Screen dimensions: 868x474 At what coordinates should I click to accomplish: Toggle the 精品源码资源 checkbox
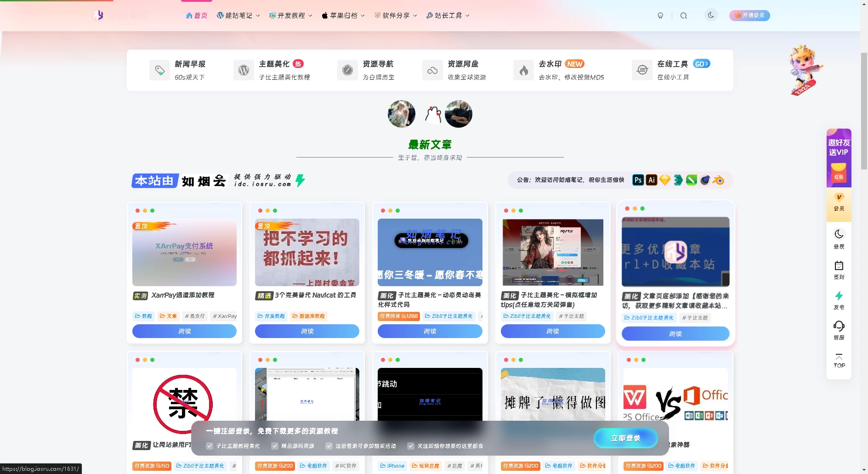tap(275, 446)
